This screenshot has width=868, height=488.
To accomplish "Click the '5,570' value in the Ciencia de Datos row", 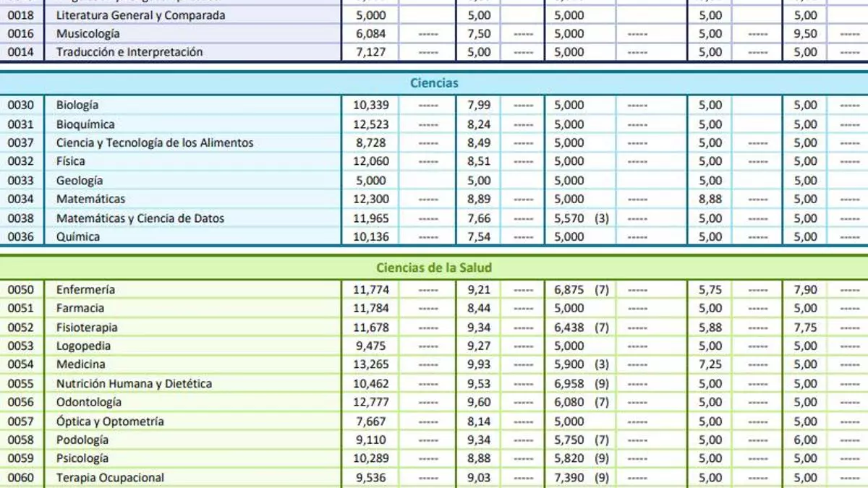I will (x=569, y=218).
